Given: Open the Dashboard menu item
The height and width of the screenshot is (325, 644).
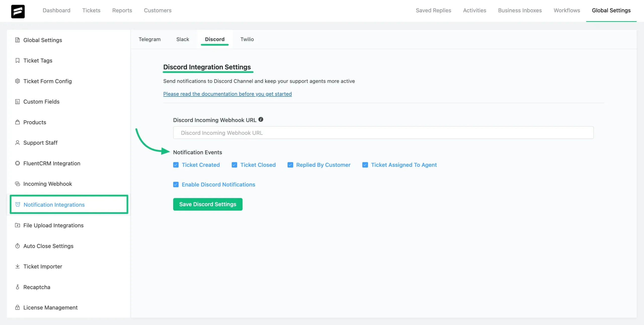Looking at the screenshot, I should coord(56,10).
